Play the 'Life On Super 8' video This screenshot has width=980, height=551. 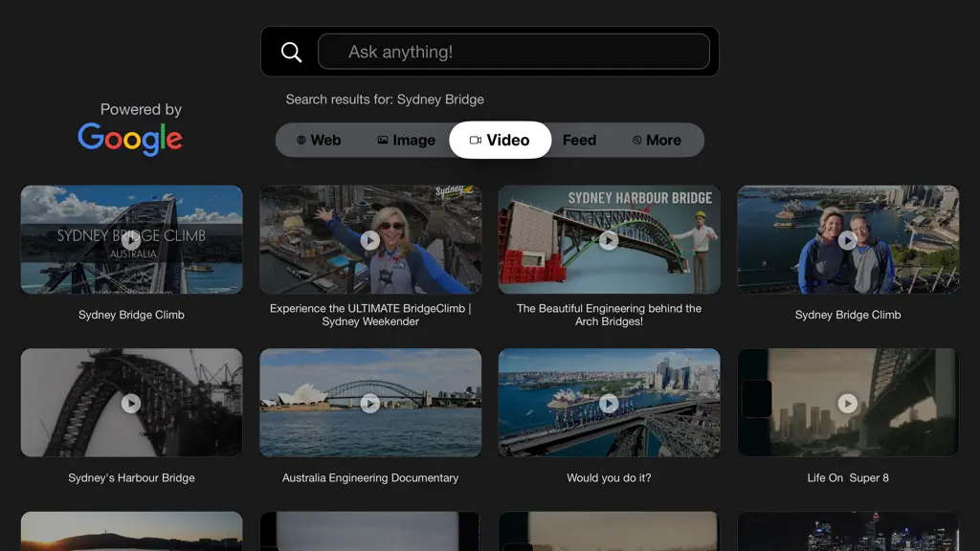(848, 403)
